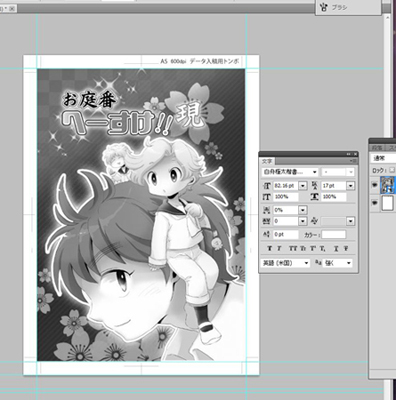This screenshot has width=396, height=400.
Task: Select the top layer artwork thumbnail
Action: (x=388, y=185)
